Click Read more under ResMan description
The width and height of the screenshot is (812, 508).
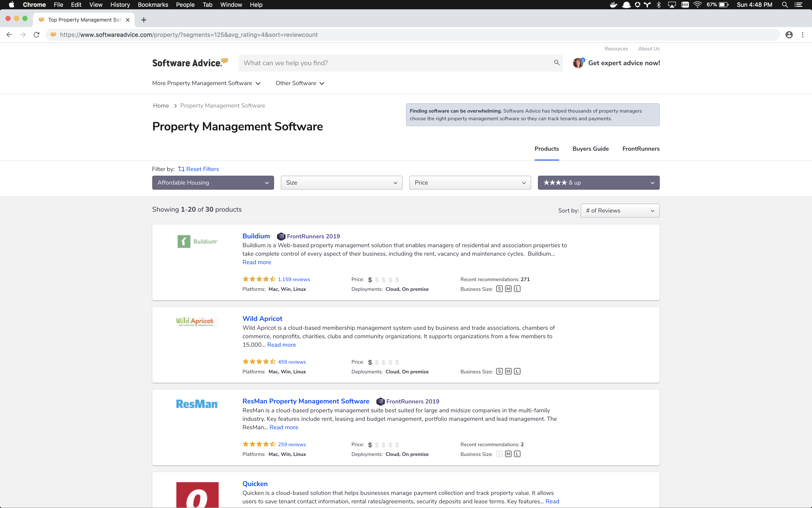284,427
